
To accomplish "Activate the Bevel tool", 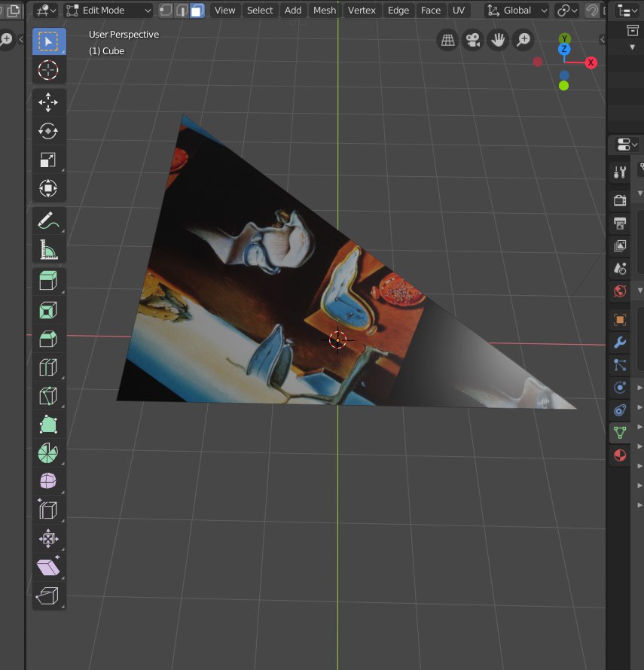I will pos(49,339).
